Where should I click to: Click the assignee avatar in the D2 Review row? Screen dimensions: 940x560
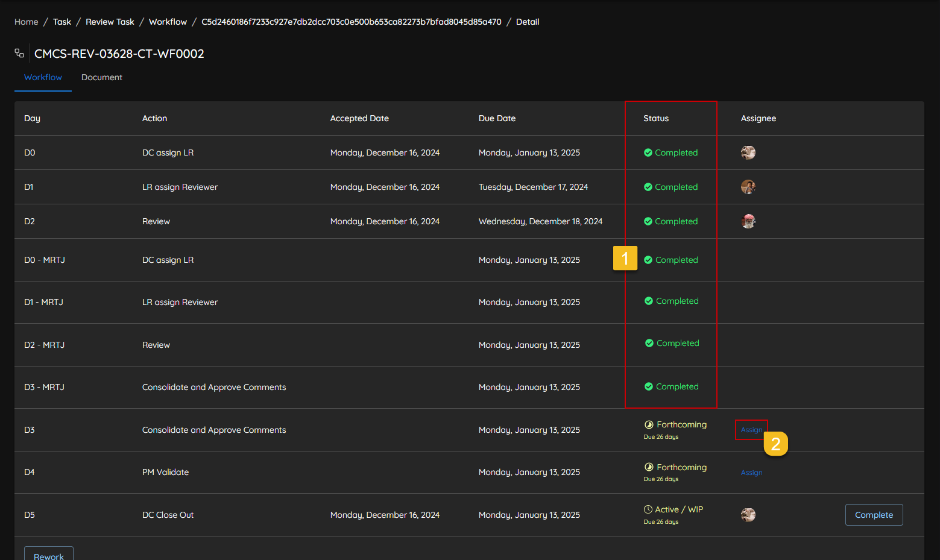pos(748,221)
